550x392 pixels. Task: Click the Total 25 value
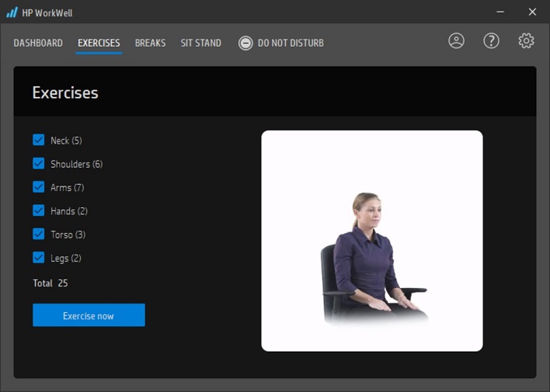pyautogui.click(x=63, y=283)
